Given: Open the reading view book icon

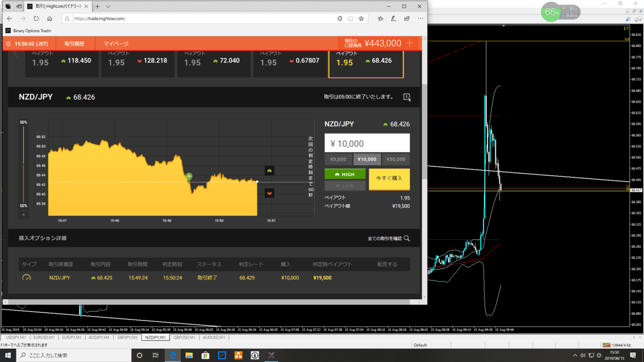Looking at the screenshot, I should (x=350, y=18).
